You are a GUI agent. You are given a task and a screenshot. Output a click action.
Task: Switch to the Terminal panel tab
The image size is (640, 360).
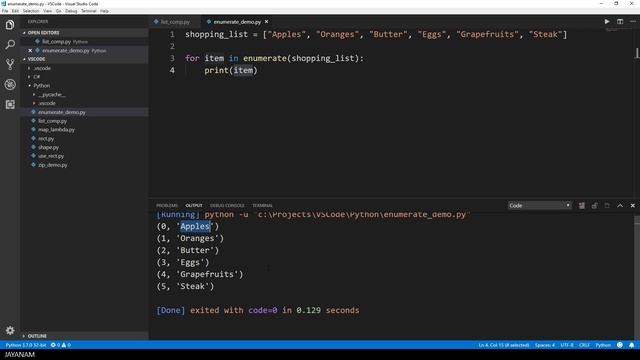pyautogui.click(x=262, y=206)
